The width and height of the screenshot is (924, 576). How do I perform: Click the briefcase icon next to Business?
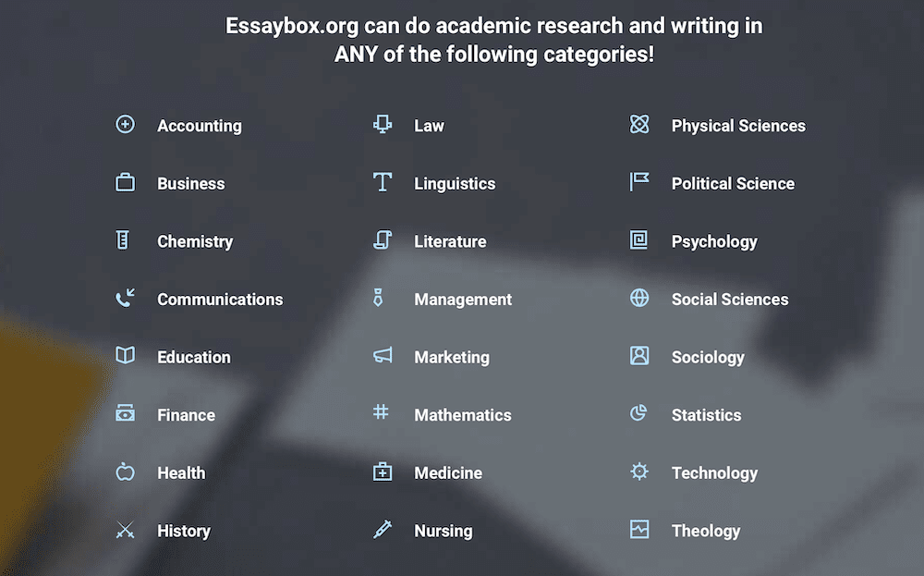[x=125, y=182]
